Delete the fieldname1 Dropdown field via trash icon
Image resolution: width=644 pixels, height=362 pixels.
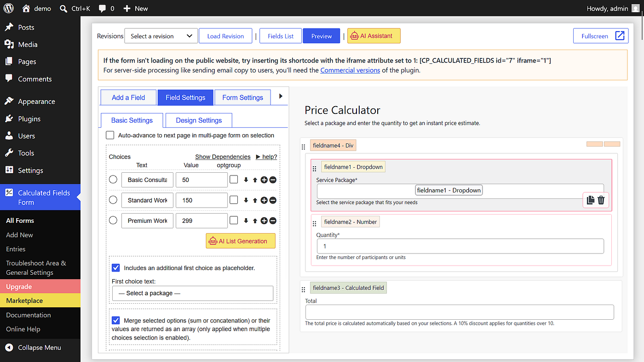(601, 200)
